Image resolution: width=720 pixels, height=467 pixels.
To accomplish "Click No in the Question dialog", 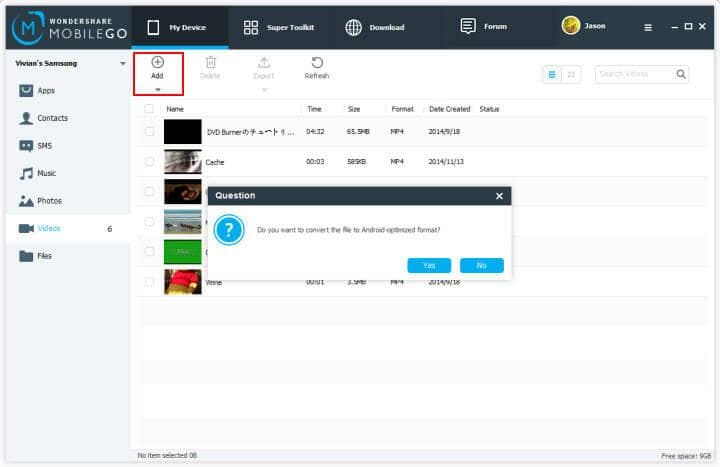I will click(482, 265).
